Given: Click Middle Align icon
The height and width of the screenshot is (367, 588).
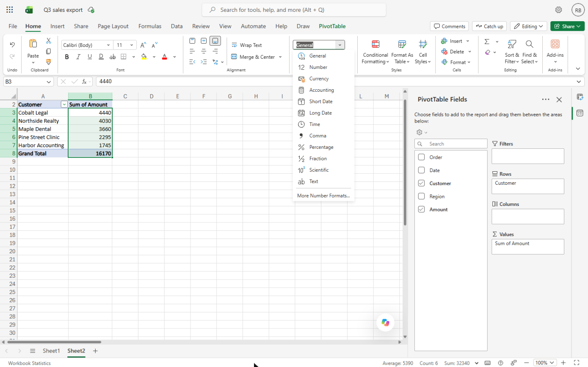Looking at the screenshot, I should pos(204,41).
